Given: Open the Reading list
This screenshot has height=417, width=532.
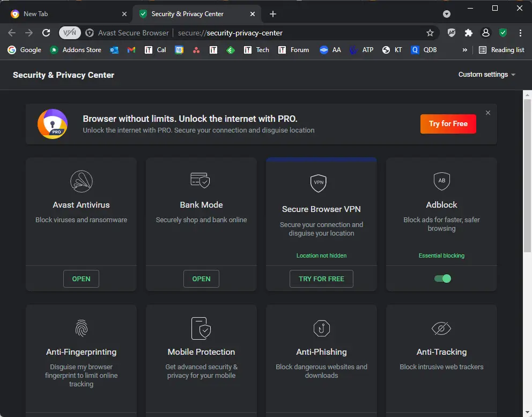Looking at the screenshot, I should (x=501, y=50).
